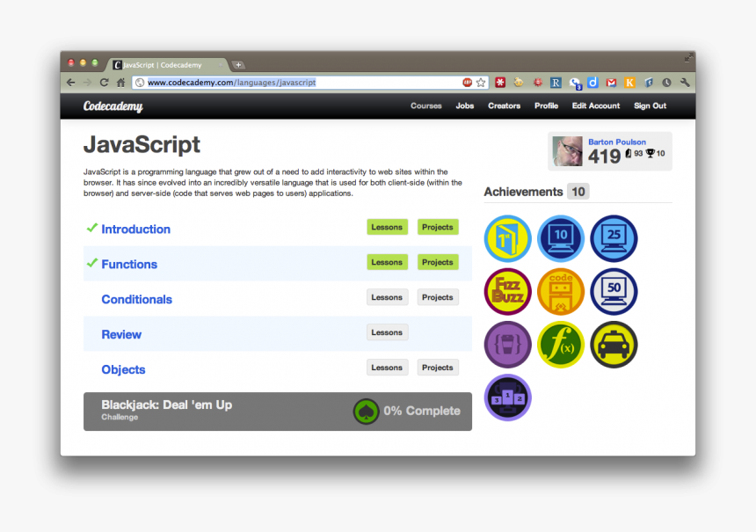Screen dimensions: 756x532
Task: Open the red asterisk LastPass extension
Action: [x=500, y=83]
